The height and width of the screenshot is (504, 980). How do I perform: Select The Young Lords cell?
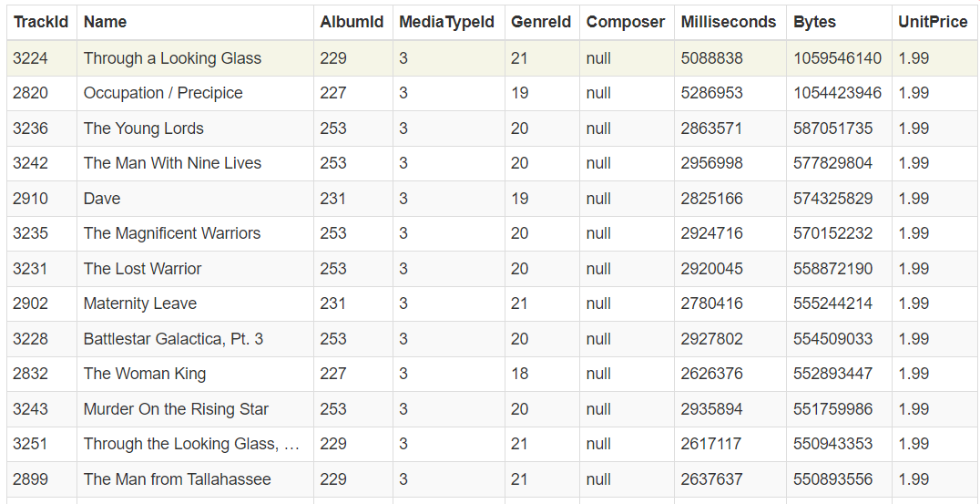[144, 129]
